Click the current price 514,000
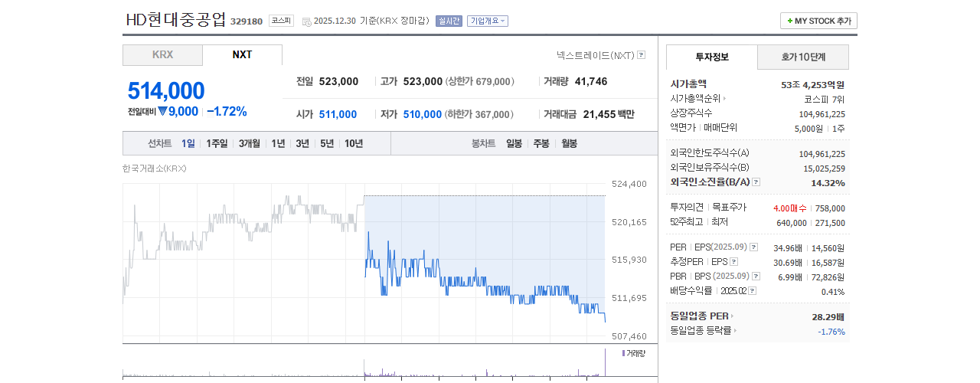This screenshot has width=980, height=383. [x=166, y=90]
